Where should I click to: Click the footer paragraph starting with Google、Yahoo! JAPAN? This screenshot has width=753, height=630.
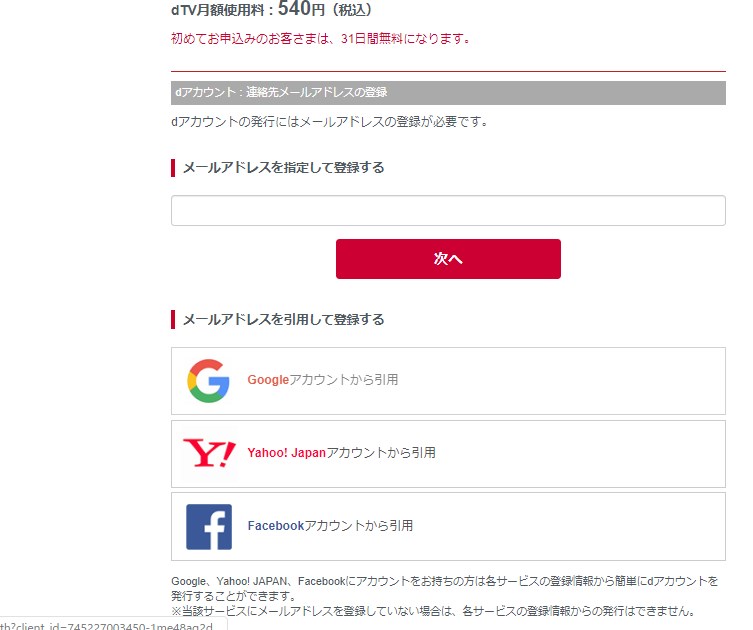[x=444, y=587]
